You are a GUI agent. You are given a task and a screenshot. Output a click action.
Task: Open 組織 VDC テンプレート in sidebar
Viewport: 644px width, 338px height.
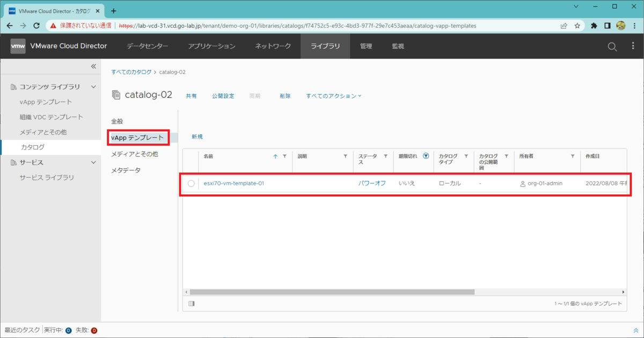[x=52, y=117]
